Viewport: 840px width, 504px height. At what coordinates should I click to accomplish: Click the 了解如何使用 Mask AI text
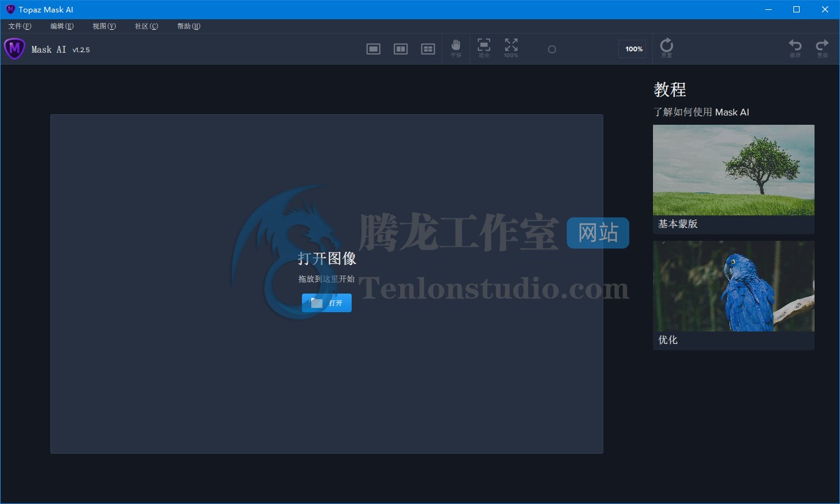pyautogui.click(x=701, y=112)
